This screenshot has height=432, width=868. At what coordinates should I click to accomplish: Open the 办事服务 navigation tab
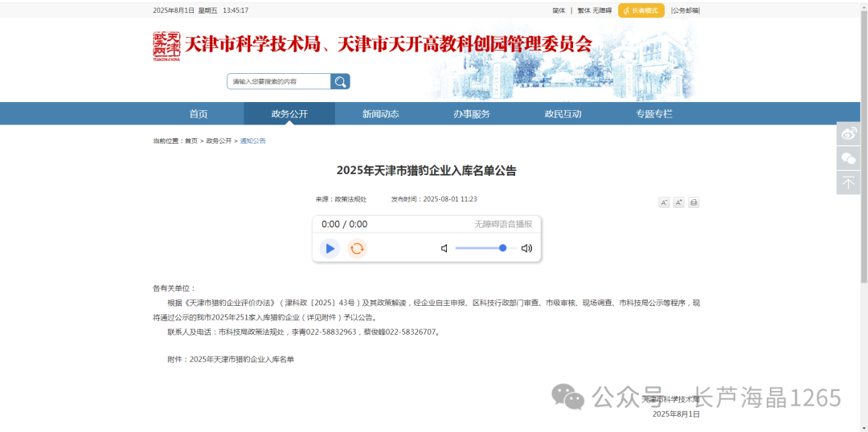pos(472,113)
